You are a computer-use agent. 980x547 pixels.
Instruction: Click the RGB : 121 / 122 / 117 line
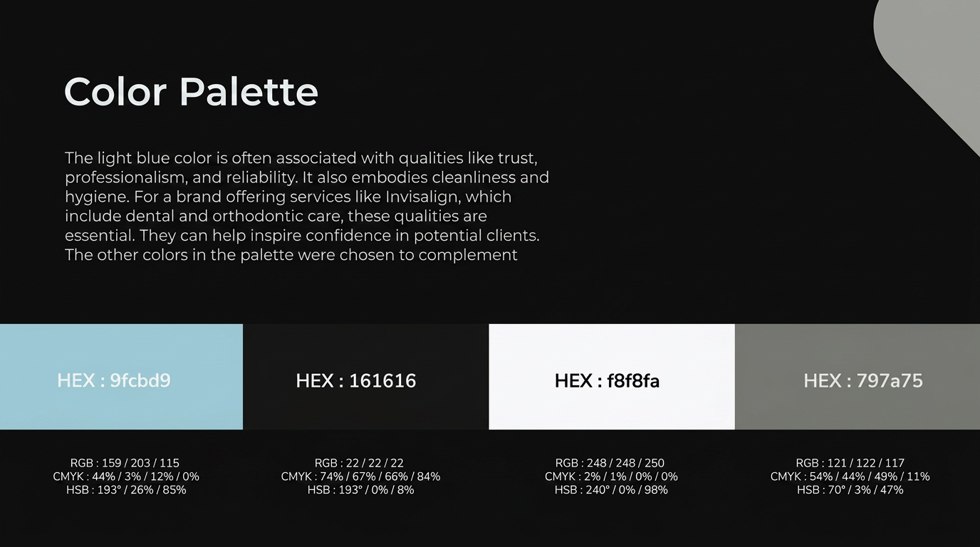pos(850,463)
